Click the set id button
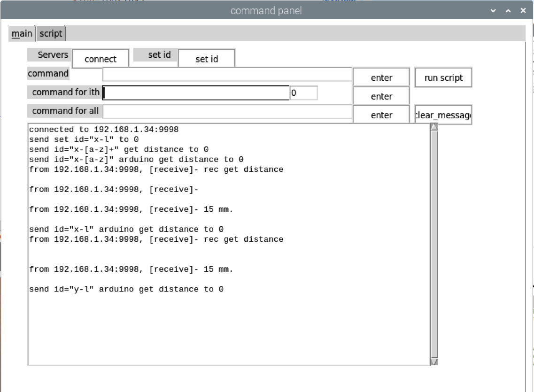This screenshot has width=534, height=392. (x=207, y=58)
